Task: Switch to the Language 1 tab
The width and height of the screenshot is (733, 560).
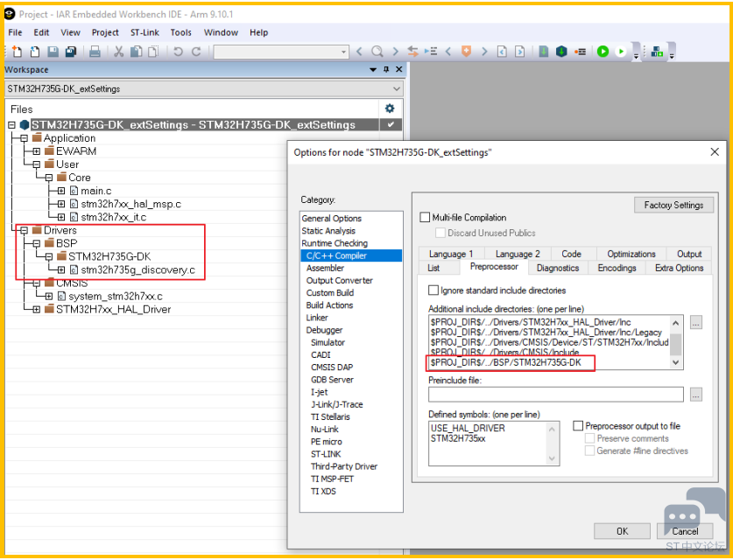Action: click(x=451, y=254)
